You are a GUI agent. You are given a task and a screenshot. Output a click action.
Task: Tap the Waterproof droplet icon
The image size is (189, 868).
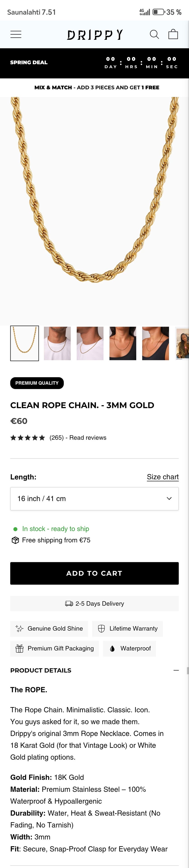point(112,648)
